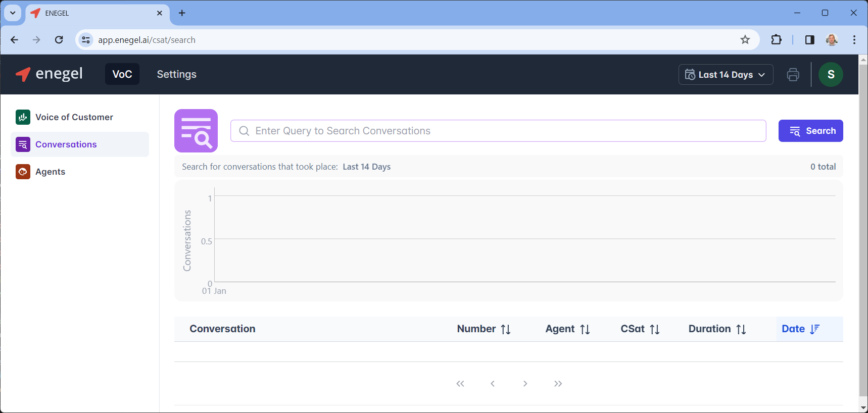The width and height of the screenshot is (868, 413).
Task: Open the browser extensions puzzle icon
Action: 776,40
